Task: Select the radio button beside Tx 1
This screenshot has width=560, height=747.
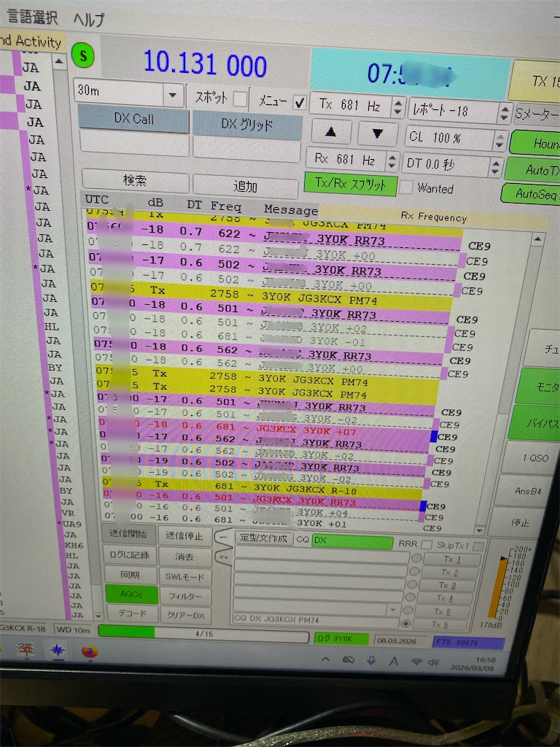Action: 416,558
